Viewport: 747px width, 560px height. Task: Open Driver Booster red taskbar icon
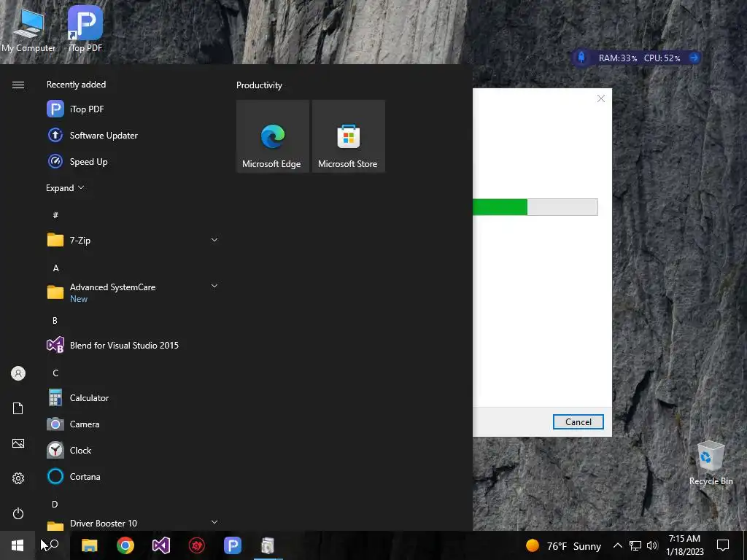coord(197,545)
